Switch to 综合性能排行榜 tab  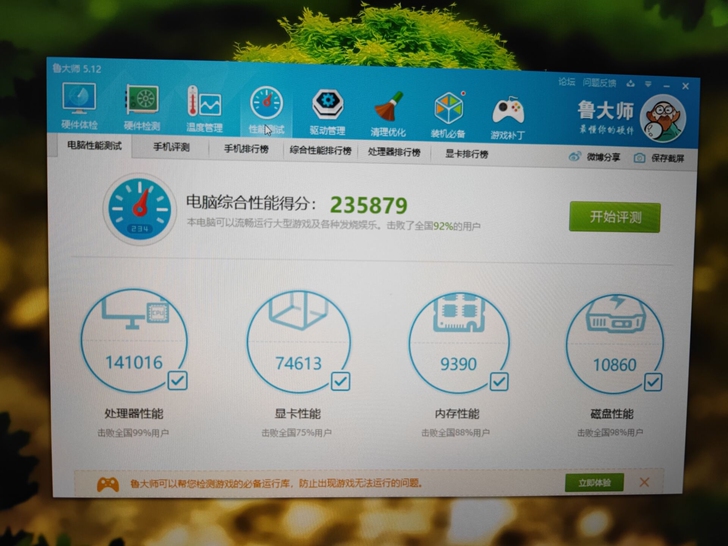(x=320, y=150)
